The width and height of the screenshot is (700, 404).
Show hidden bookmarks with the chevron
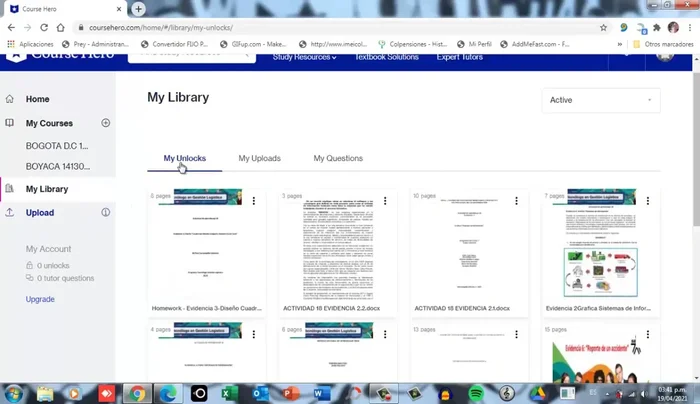tap(620, 44)
